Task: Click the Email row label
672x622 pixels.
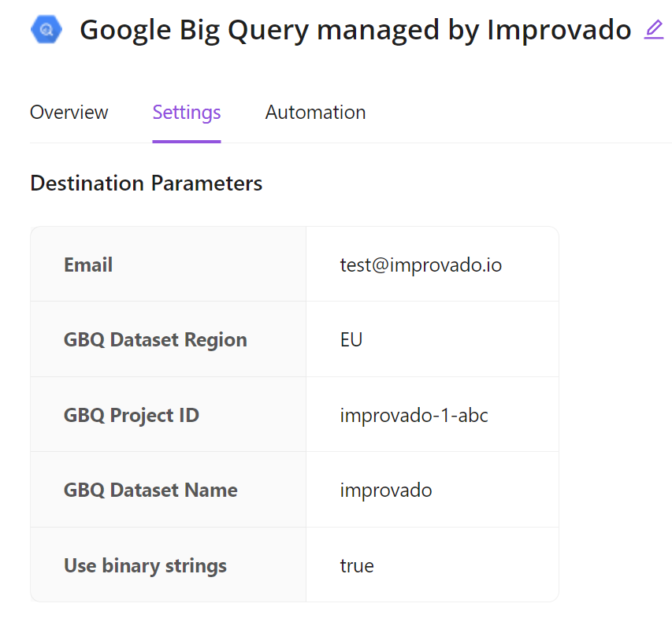Action: [88, 265]
